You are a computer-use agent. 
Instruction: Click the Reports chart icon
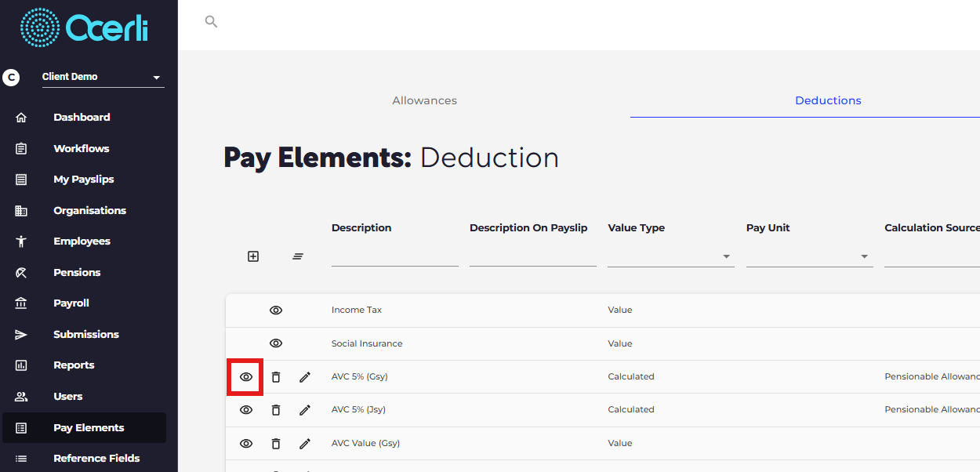tap(21, 365)
